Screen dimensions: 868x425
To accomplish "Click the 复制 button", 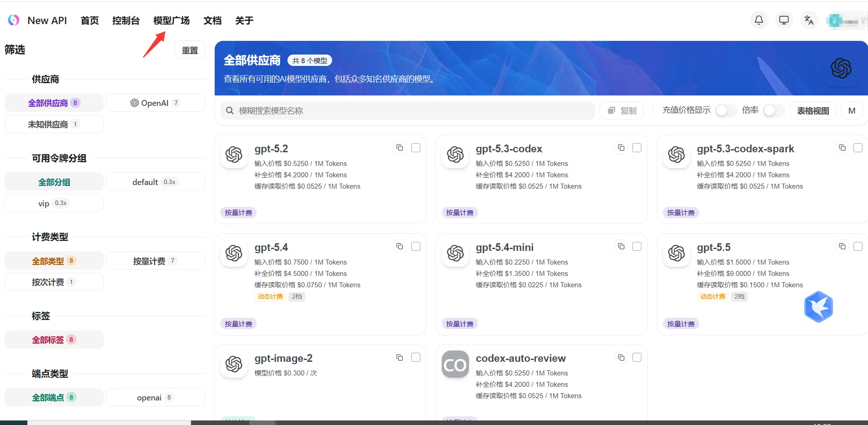I will [x=621, y=110].
